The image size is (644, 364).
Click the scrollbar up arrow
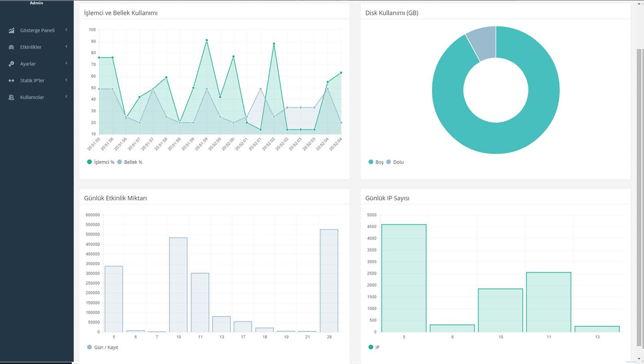point(639,4)
